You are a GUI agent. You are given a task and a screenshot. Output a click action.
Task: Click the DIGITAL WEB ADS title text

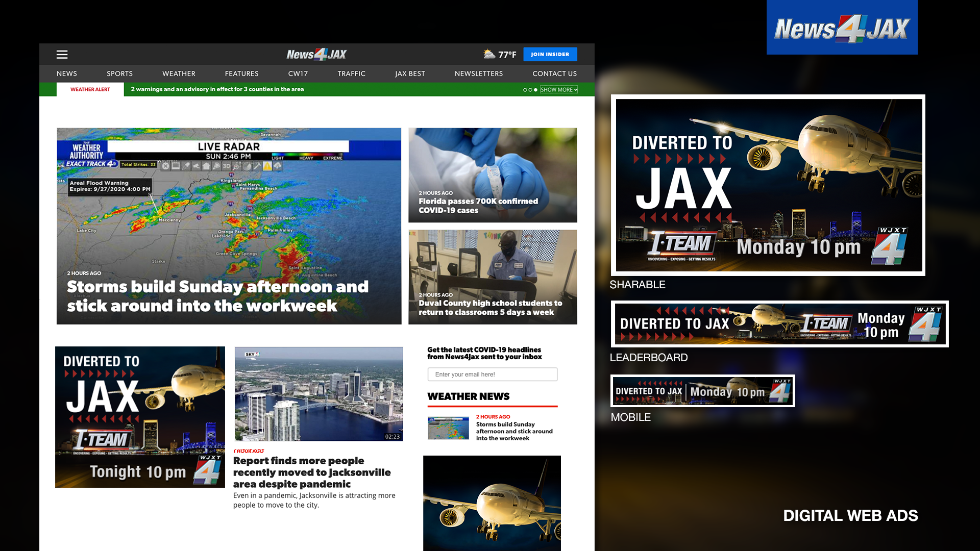click(x=850, y=515)
